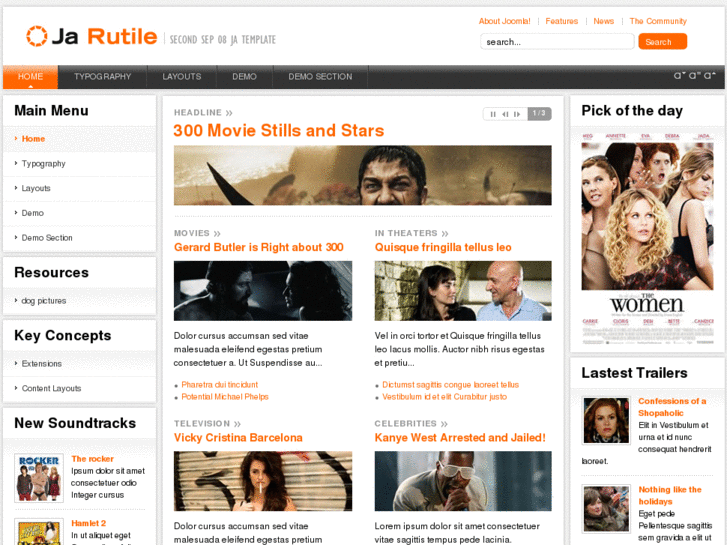
Task: Open the IN THEATERS section label
Action: click(411, 233)
